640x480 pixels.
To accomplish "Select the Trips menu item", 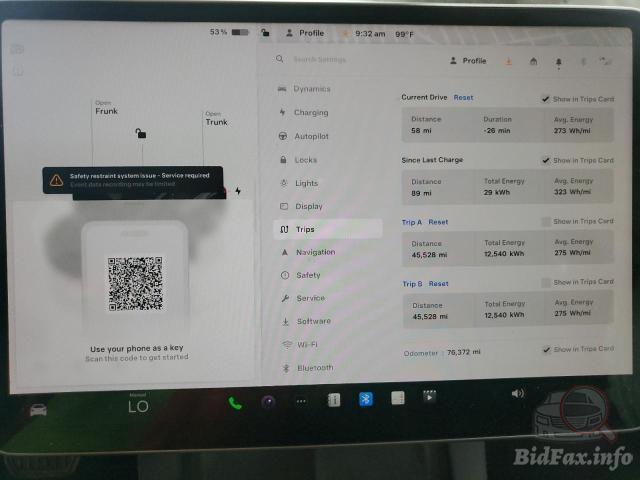I will tap(328, 229).
